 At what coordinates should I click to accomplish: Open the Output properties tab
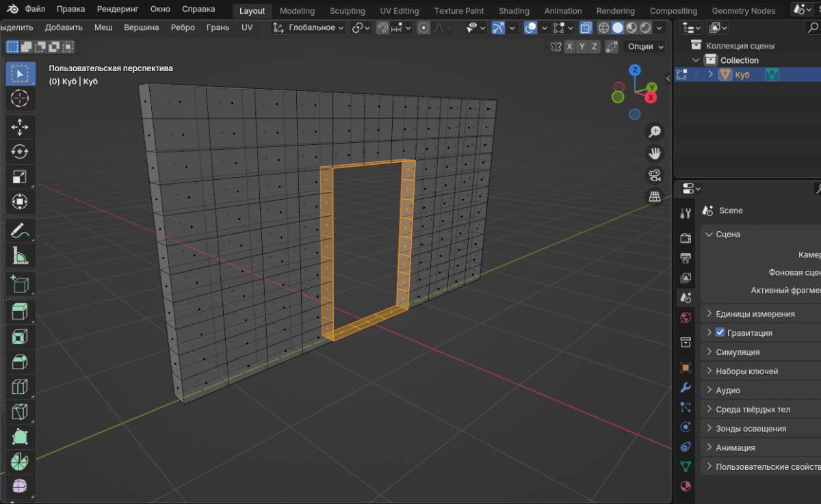[x=686, y=258]
